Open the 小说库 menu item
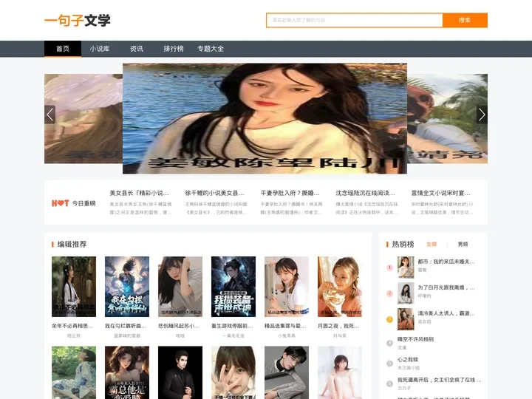 coord(100,49)
